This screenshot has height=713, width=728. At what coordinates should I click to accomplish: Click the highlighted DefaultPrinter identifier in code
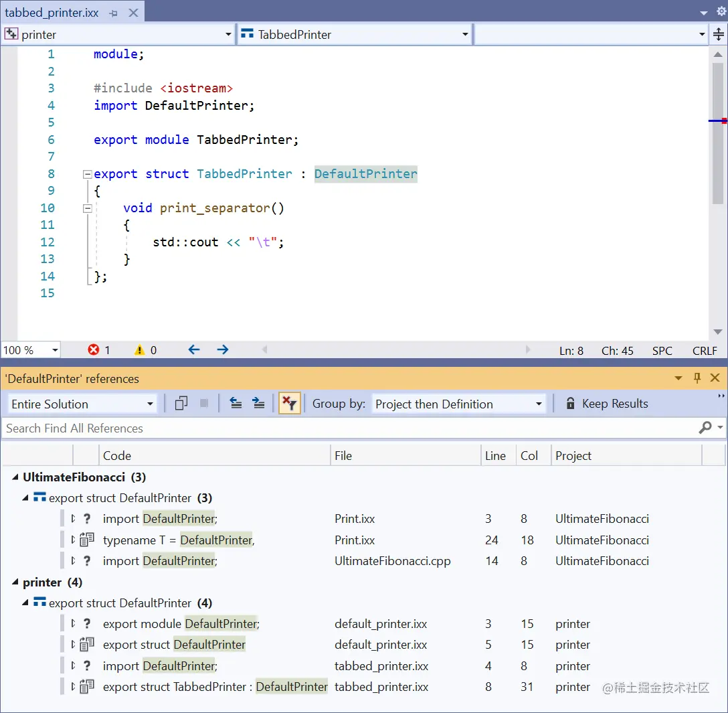pyautogui.click(x=365, y=173)
